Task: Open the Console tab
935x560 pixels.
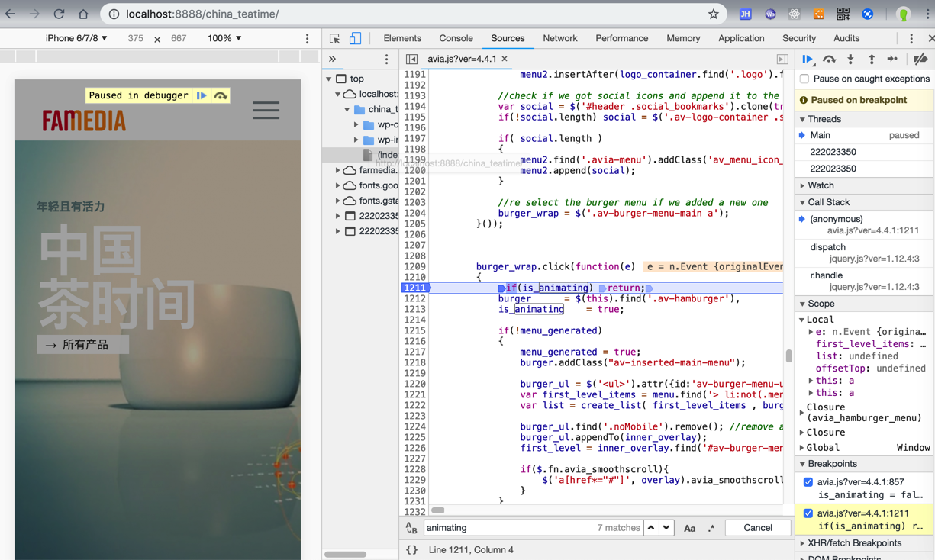Action: point(456,38)
